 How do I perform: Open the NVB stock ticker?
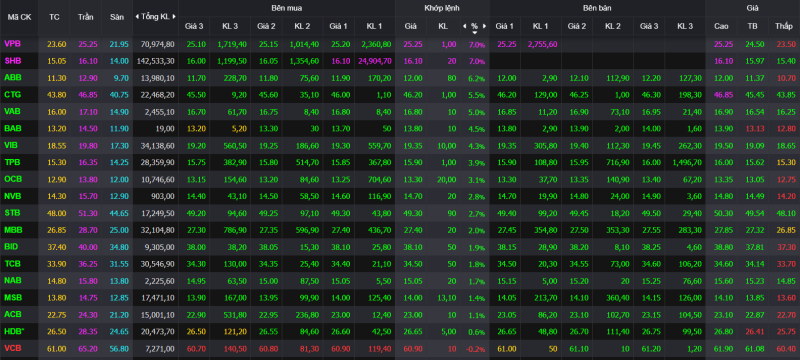point(12,196)
